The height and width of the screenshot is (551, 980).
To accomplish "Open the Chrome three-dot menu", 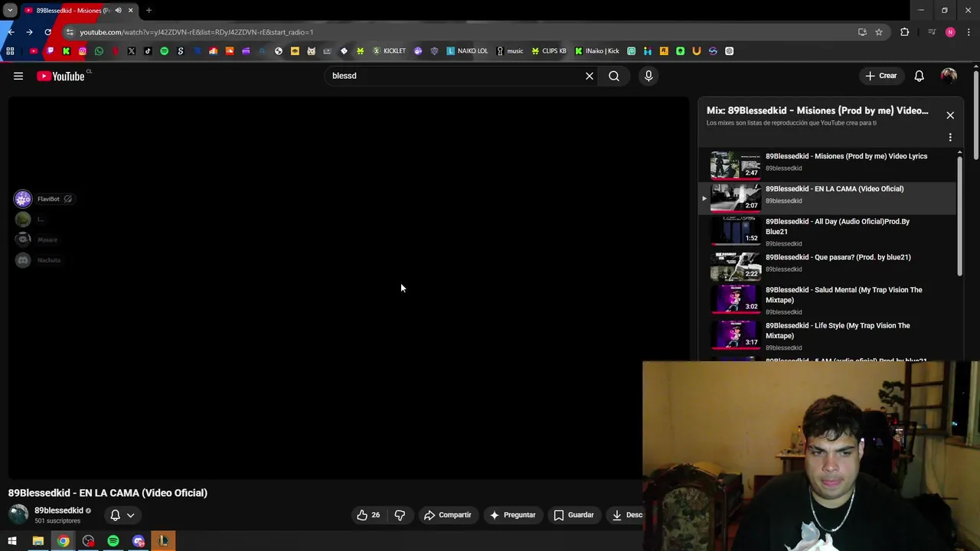I will pyautogui.click(x=969, y=32).
